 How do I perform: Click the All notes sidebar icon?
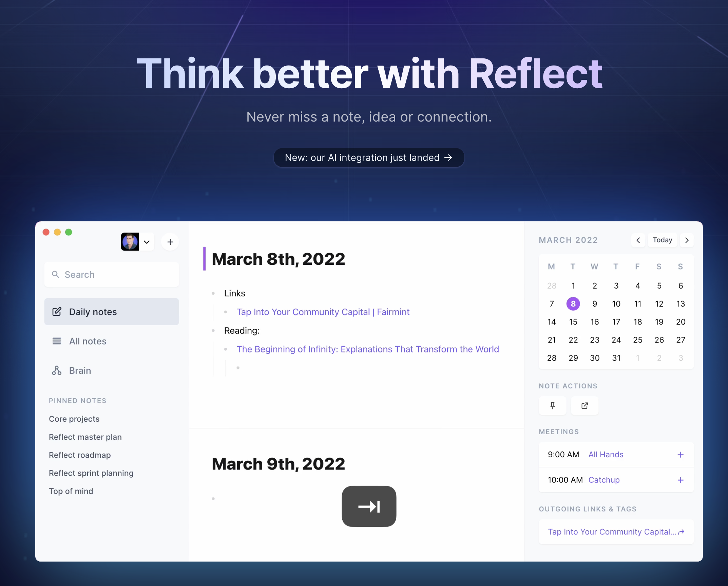(x=57, y=341)
